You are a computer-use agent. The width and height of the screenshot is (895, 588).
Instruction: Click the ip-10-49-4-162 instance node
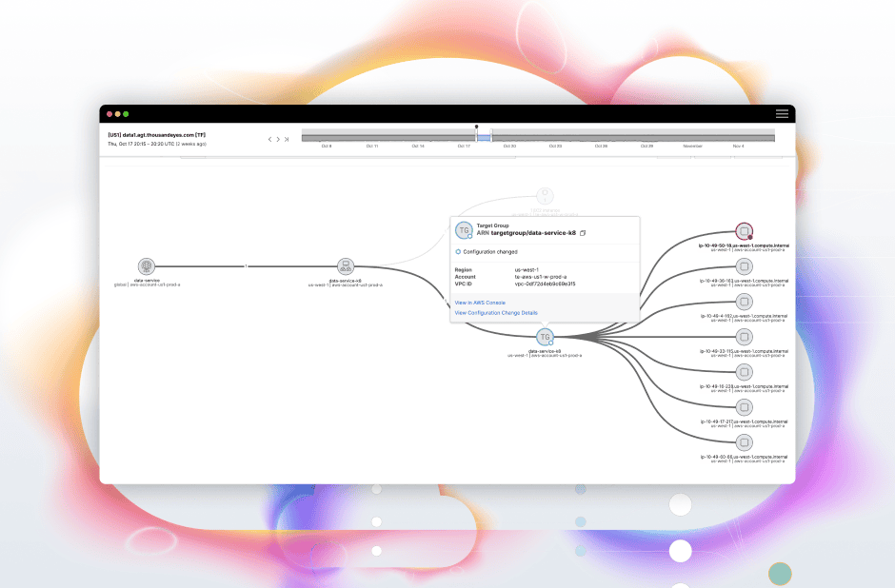tap(745, 302)
